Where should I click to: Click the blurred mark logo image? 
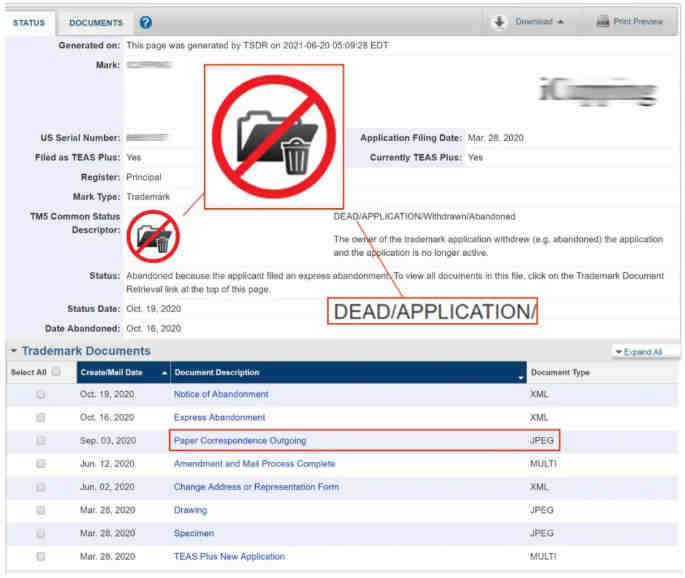click(x=598, y=91)
